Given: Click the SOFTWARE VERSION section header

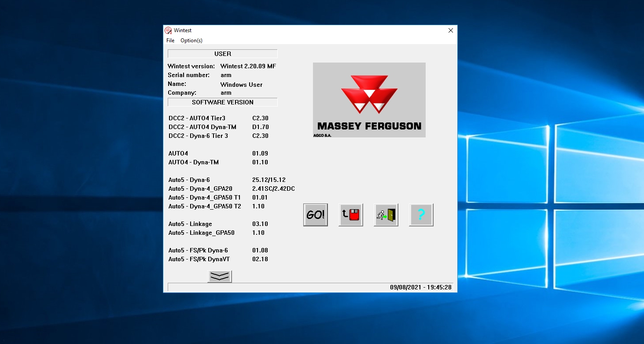Looking at the screenshot, I should [222, 102].
